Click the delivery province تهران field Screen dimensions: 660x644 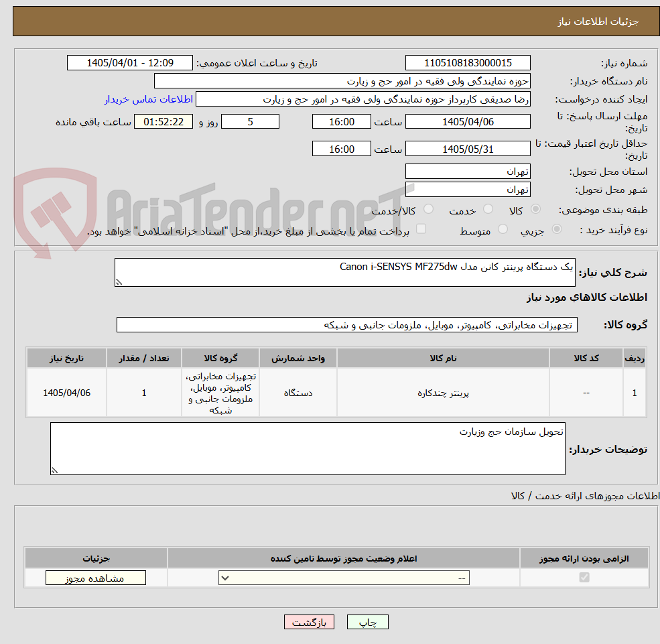[x=468, y=172]
